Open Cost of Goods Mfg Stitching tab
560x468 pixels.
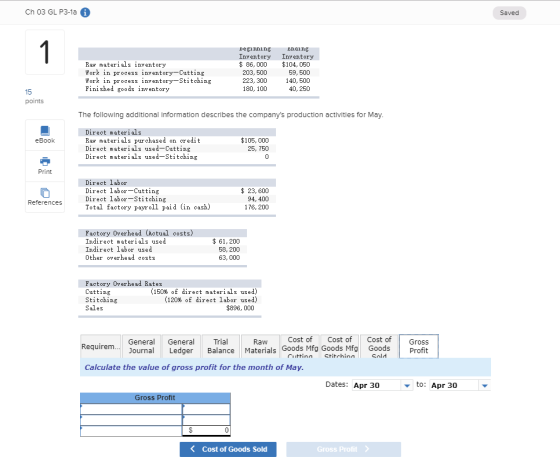point(340,347)
